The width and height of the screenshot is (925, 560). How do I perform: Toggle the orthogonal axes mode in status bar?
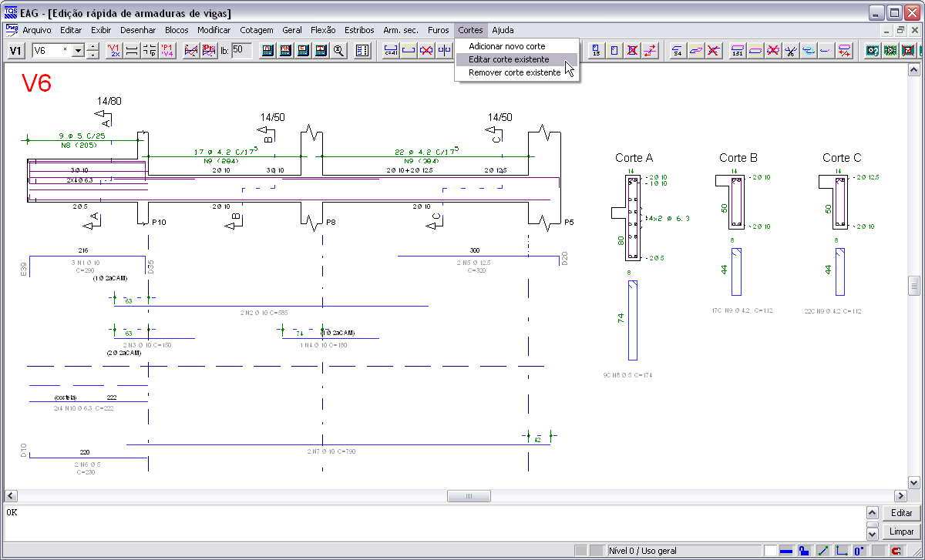tap(841, 551)
